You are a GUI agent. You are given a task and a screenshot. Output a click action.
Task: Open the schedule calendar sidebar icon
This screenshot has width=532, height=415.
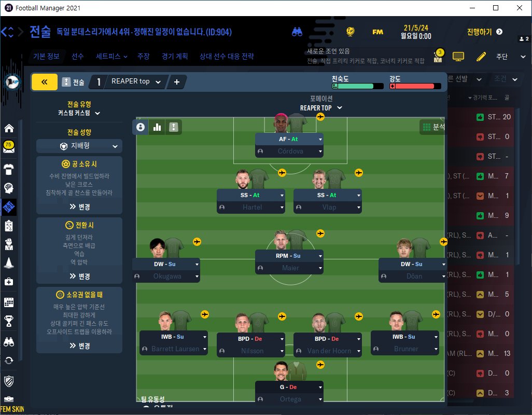coord(9,302)
